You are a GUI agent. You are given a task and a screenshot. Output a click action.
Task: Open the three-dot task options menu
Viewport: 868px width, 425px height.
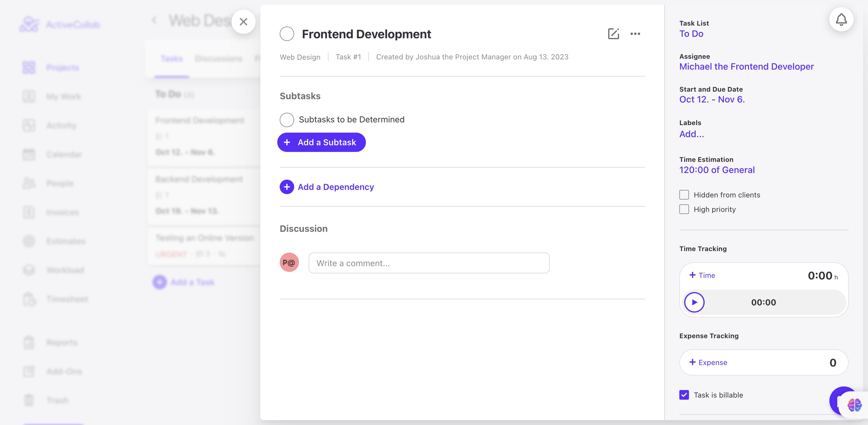tap(635, 34)
